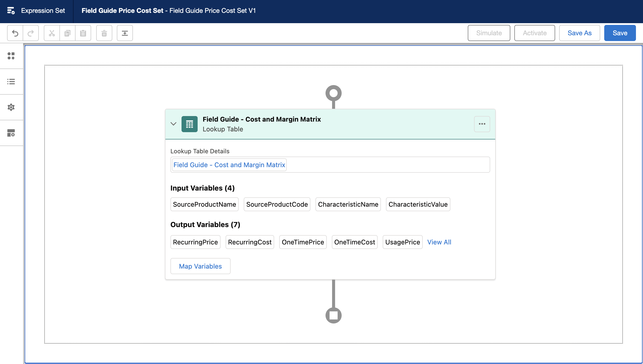The image size is (643, 364).
Task: Click the copy icon in toolbar
Action: coord(67,33)
